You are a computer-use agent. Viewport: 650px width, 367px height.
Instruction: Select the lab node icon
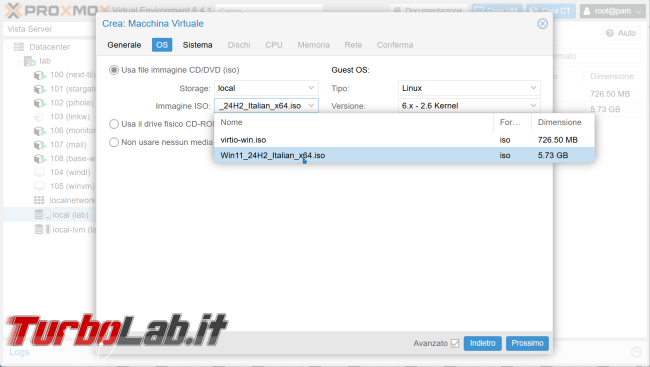coord(29,61)
